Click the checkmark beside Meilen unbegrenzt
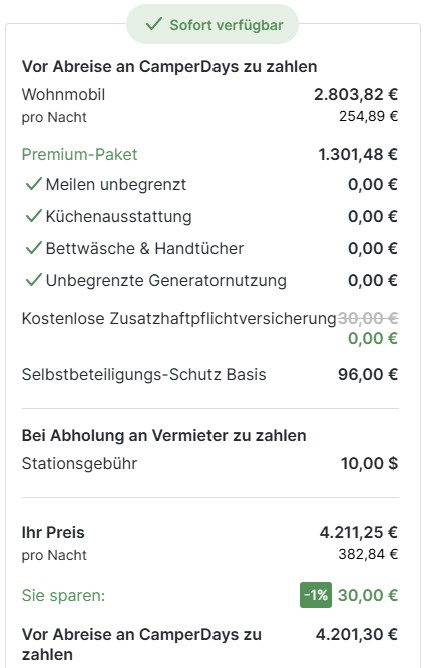424x668 pixels. pyautogui.click(x=33, y=184)
